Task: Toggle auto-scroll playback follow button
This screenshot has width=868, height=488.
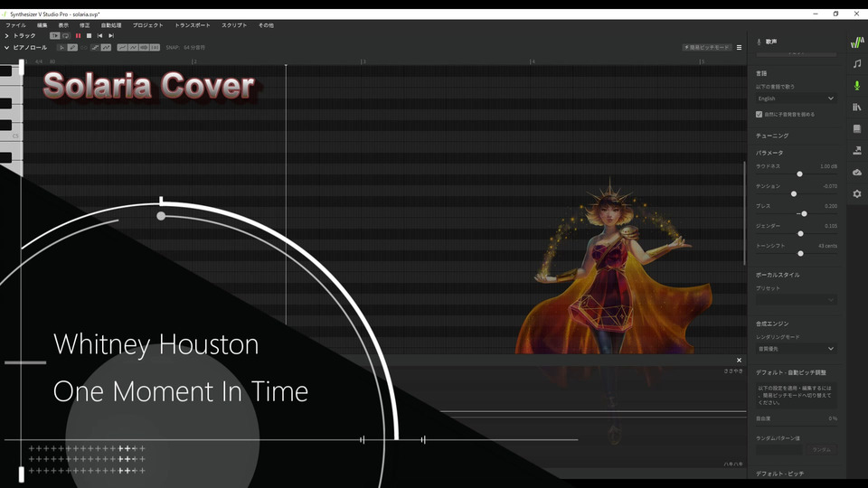Action: tap(54, 36)
